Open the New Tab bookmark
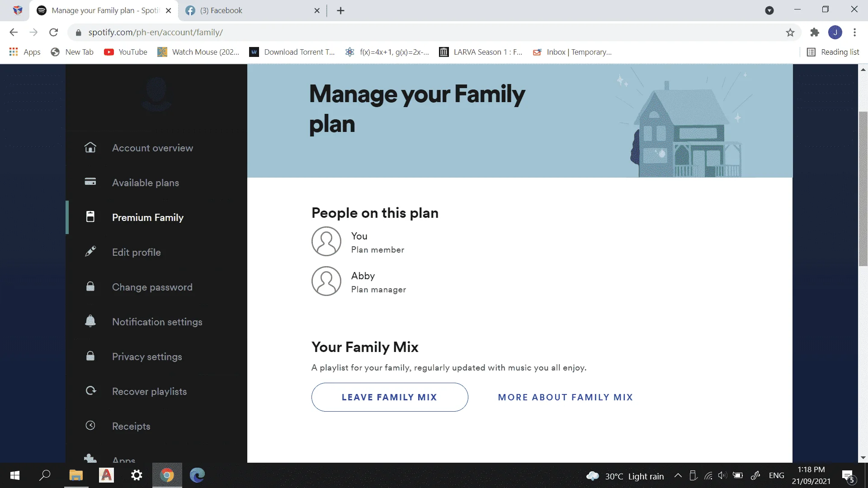This screenshot has width=868, height=488. coord(72,52)
